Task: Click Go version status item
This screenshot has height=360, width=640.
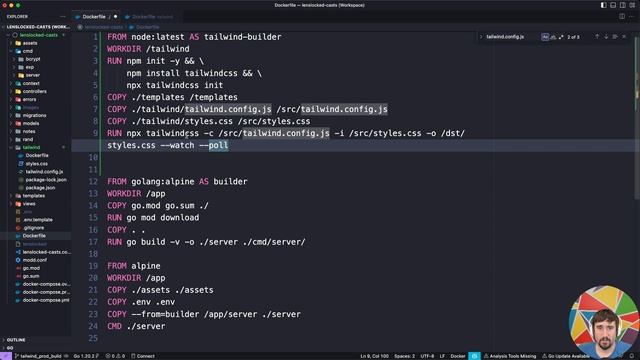Action: 86,356
